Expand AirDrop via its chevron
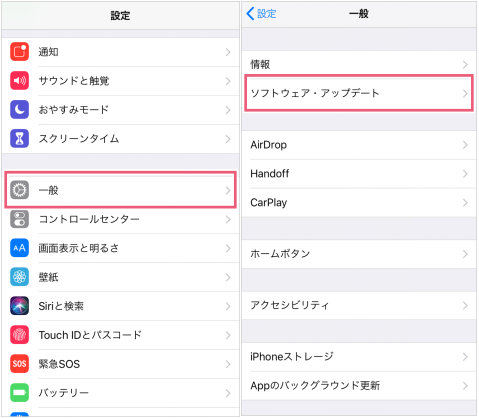The image size is (479, 418). tap(465, 145)
